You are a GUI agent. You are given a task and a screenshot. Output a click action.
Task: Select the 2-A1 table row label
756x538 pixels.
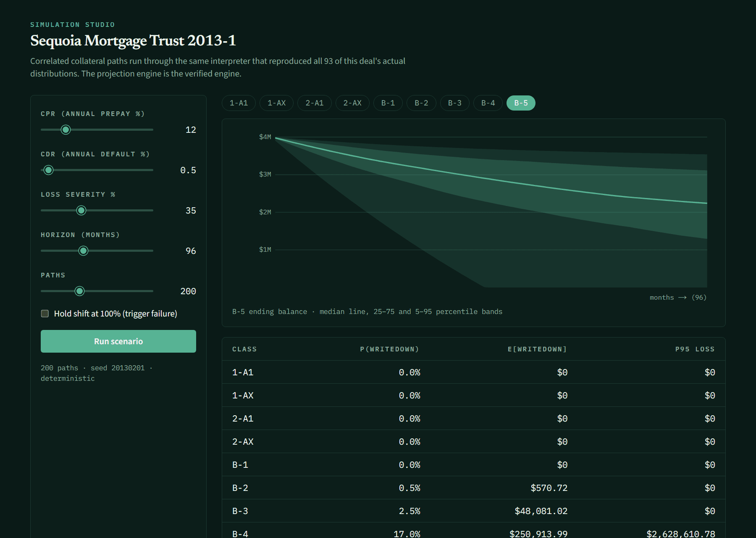243,419
